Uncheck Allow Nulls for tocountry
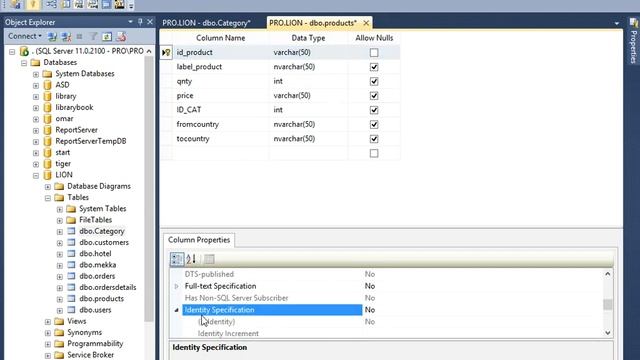 click(x=374, y=139)
